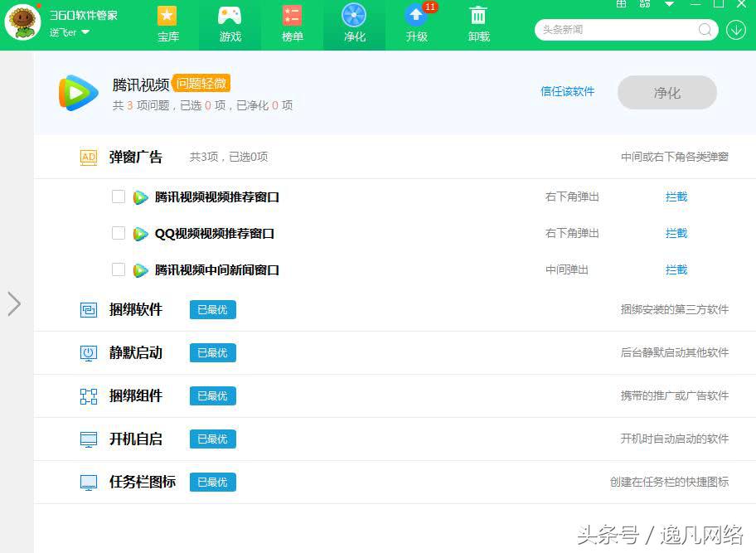The width and height of the screenshot is (756, 553).
Task: Click the title bar main menu arrow
Action: (669, 4)
